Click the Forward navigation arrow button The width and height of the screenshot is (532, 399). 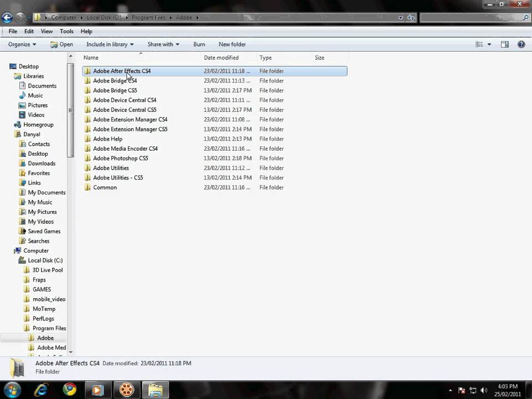point(20,18)
